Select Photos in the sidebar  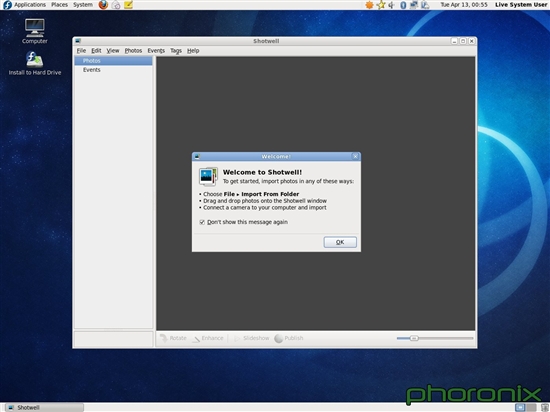[113, 61]
